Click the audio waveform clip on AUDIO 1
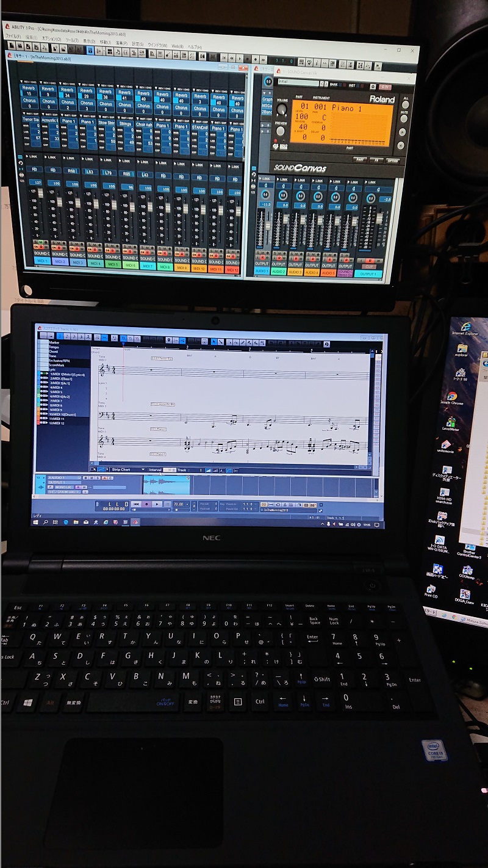The image size is (488, 868). click(x=166, y=486)
